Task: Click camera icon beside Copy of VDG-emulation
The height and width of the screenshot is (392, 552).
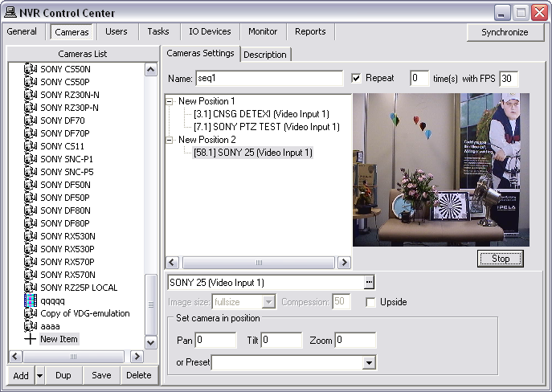Action: 31,313
